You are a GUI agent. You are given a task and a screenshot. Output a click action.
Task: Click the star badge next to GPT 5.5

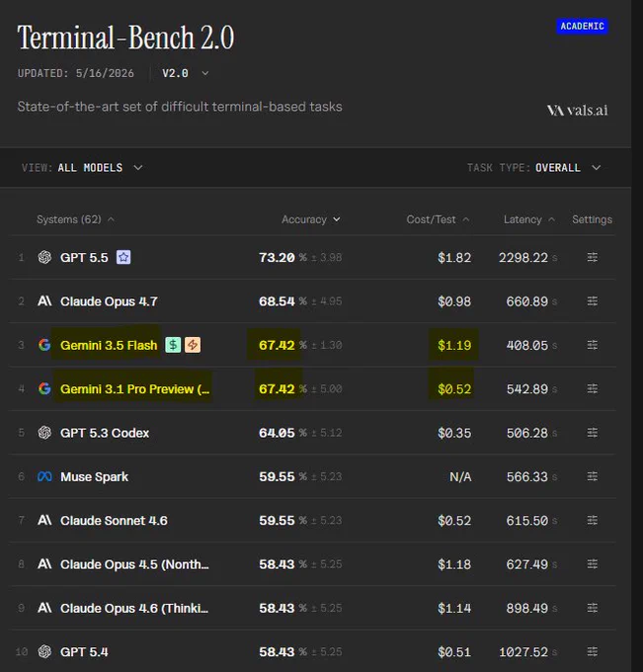pyautogui.click(x=123, y=257)
